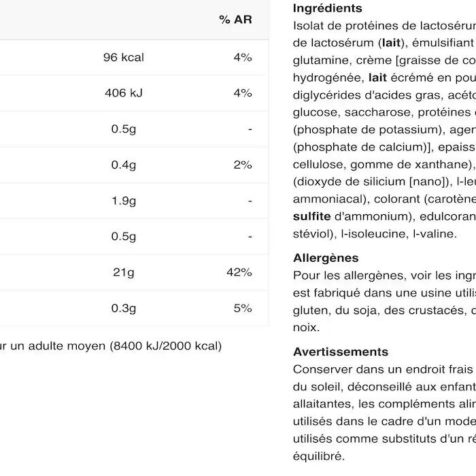Viewport: 476px width, 476px height.
Task: Click the 42% reference intake value
Action: (239, 272)
